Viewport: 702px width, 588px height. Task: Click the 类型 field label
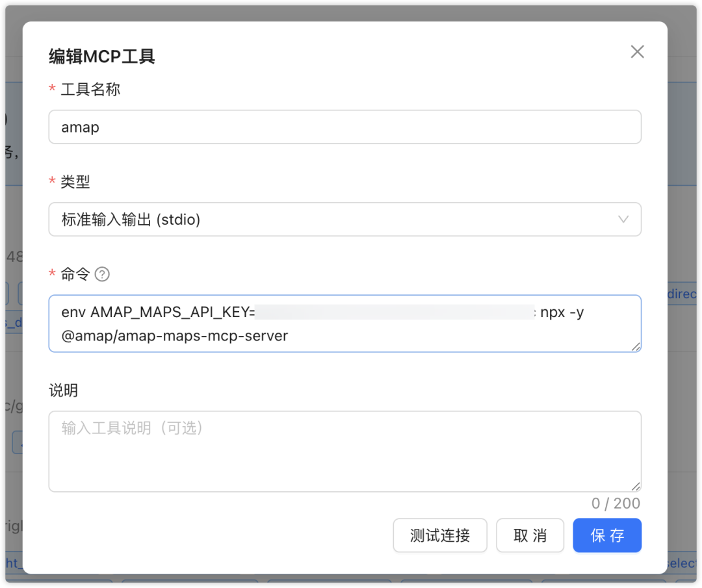point(75,182)
